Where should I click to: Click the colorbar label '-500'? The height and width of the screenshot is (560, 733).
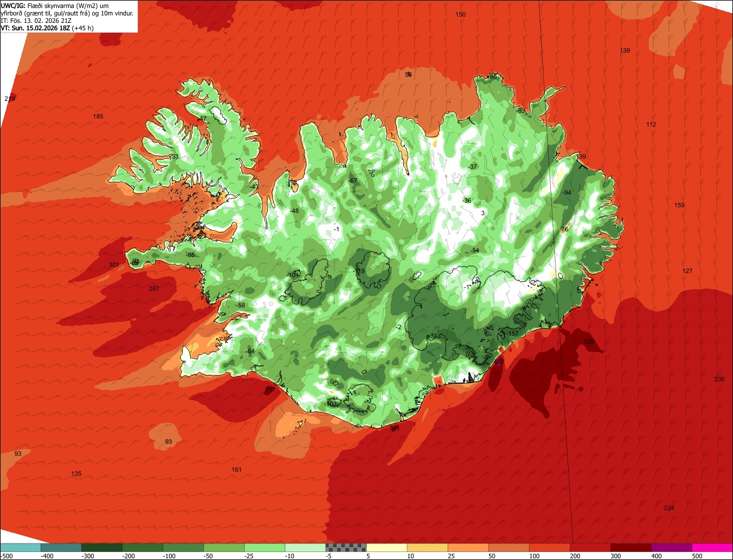(x=6, y=556)
